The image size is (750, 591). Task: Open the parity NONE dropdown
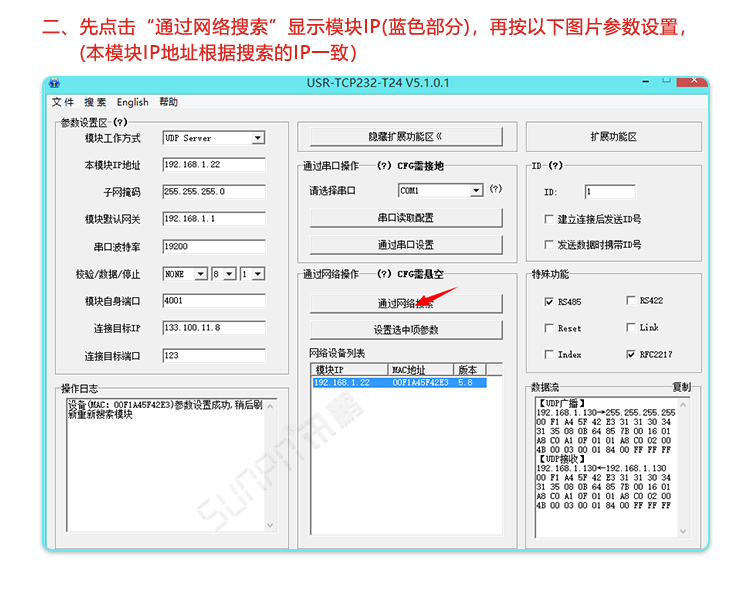point(201,274)
